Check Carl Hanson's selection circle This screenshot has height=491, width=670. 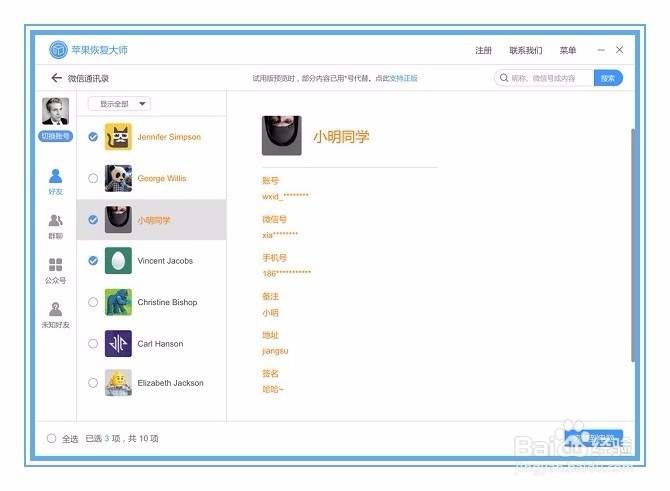[x=93, y=344]
